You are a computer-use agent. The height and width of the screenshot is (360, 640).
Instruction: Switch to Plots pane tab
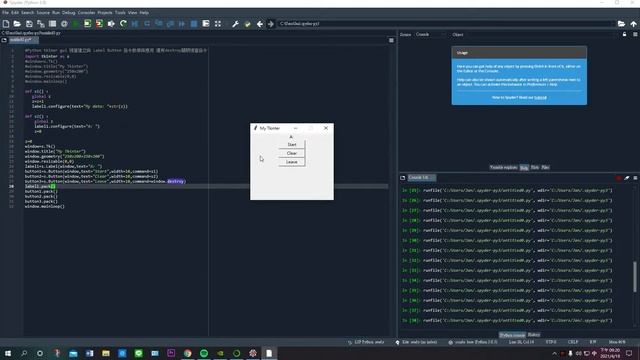pos(535,168)
